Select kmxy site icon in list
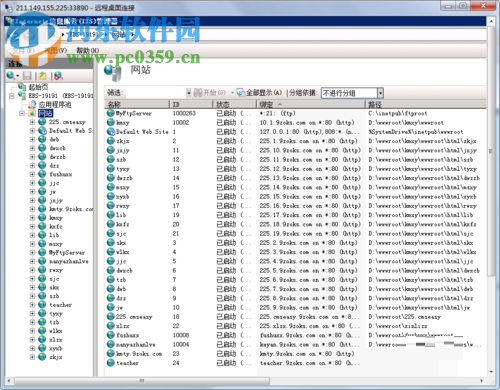Viewport: 500px width, 390px height. pos(111,122)
